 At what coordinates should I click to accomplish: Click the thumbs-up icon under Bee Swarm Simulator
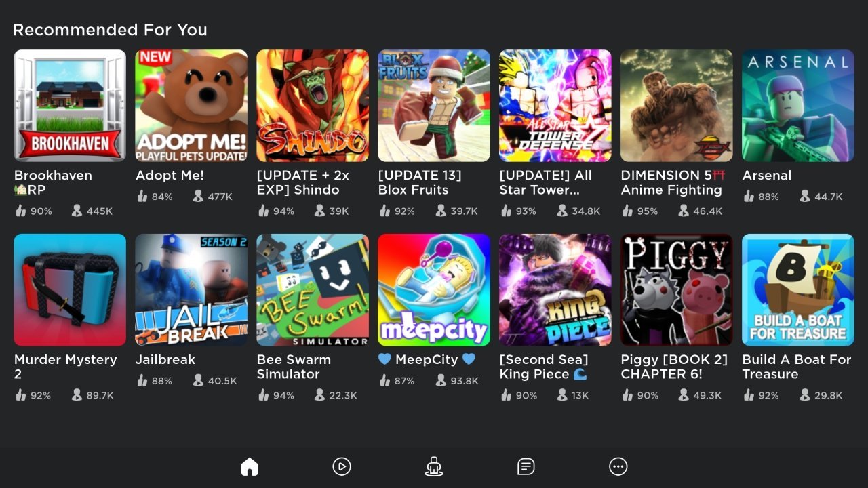(263, 395)
